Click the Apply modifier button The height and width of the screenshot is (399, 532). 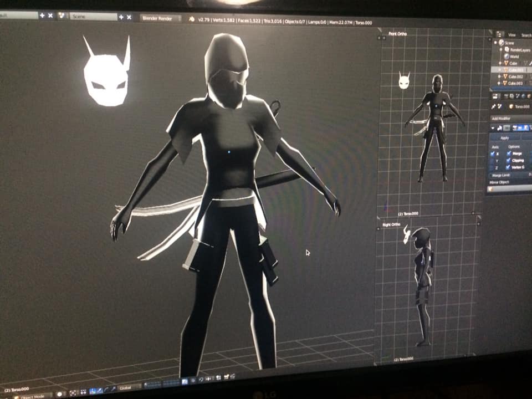coord(505,137)
